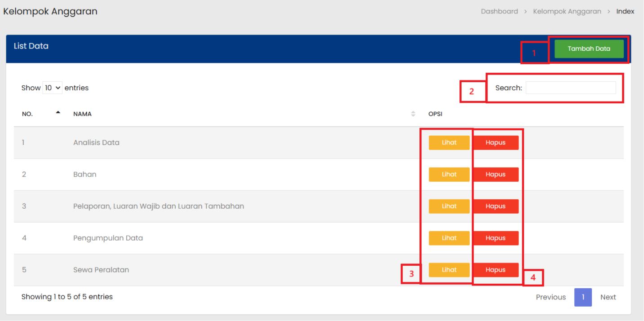The width and height of the screenshot is (644, 321).
Task: Click the Previous pagination link
Action: (551, 297)
